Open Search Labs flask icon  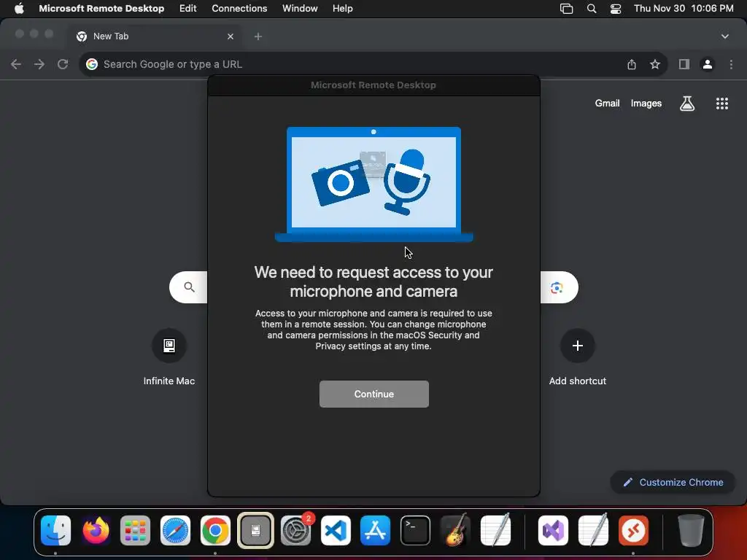687,104
